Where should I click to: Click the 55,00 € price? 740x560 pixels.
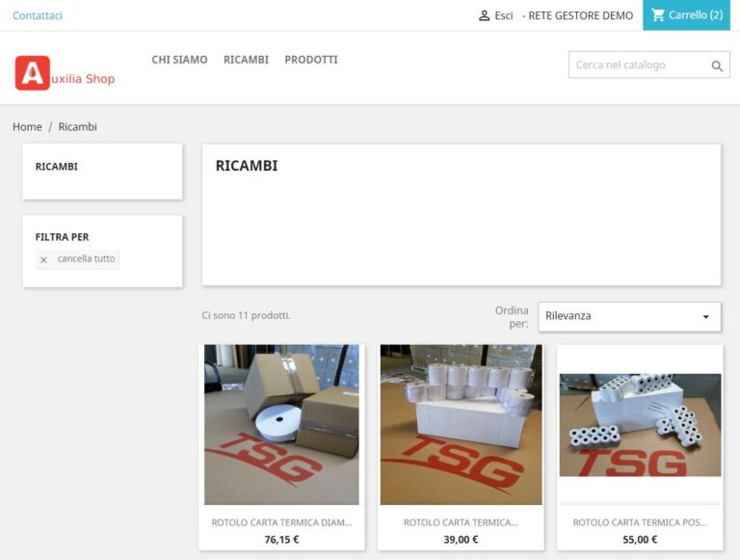click(640, 539)
